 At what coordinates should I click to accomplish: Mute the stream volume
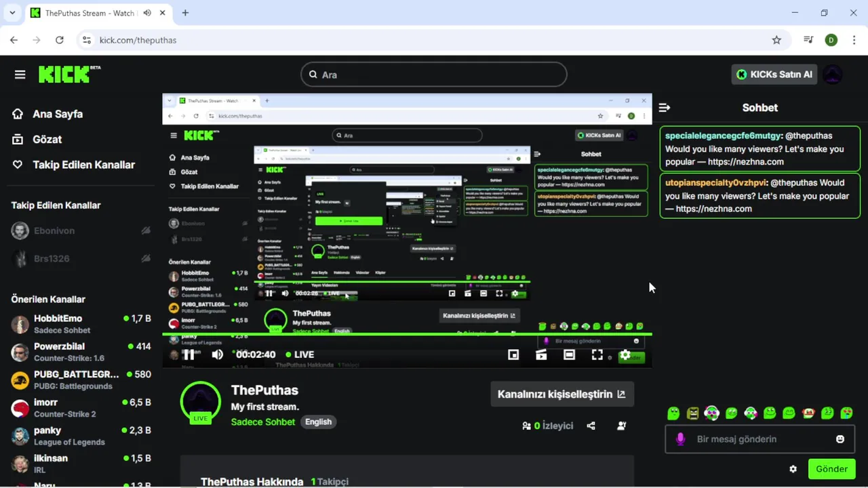pos(217,354)
